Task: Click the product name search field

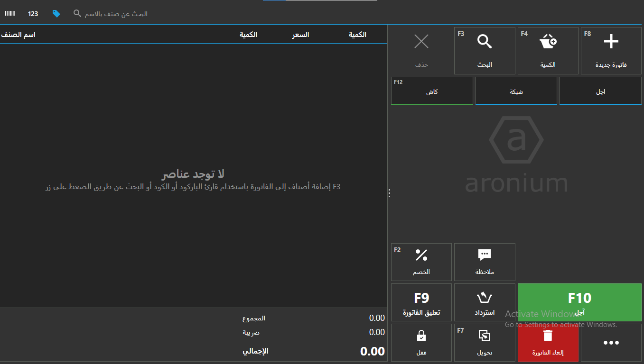Action: tap(116, 14)
